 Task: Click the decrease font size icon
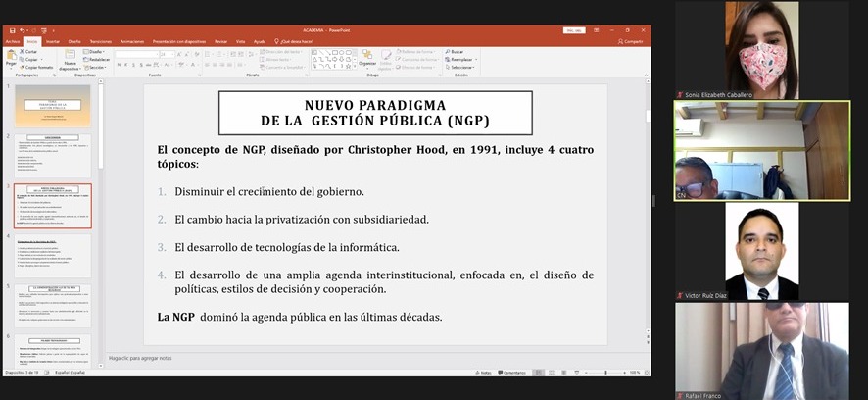pyautogui.click(x=188, y=54)
